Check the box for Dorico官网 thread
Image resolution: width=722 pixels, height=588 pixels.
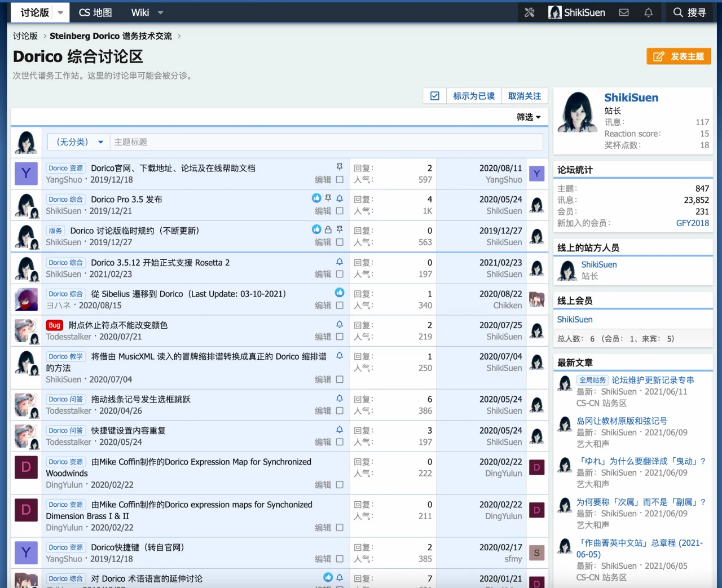[x=340, y=180]
